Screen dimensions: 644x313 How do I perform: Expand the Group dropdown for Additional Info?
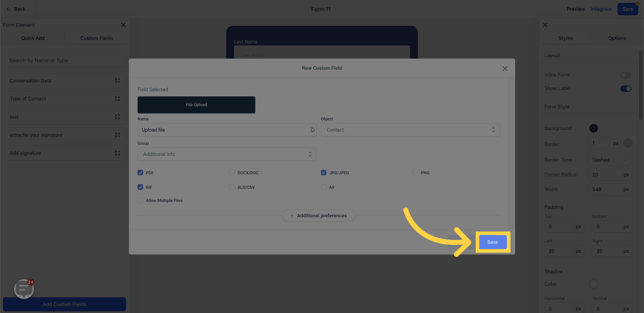pos(310,154)
